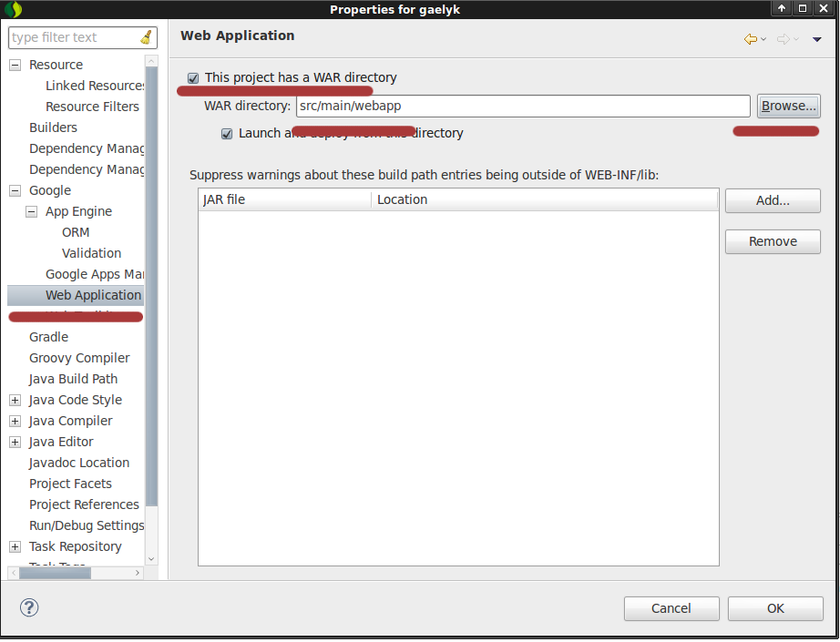This screenshot has height=642, width=840.
Task: Clear filter text with broom icon
Action: [147, 37]
